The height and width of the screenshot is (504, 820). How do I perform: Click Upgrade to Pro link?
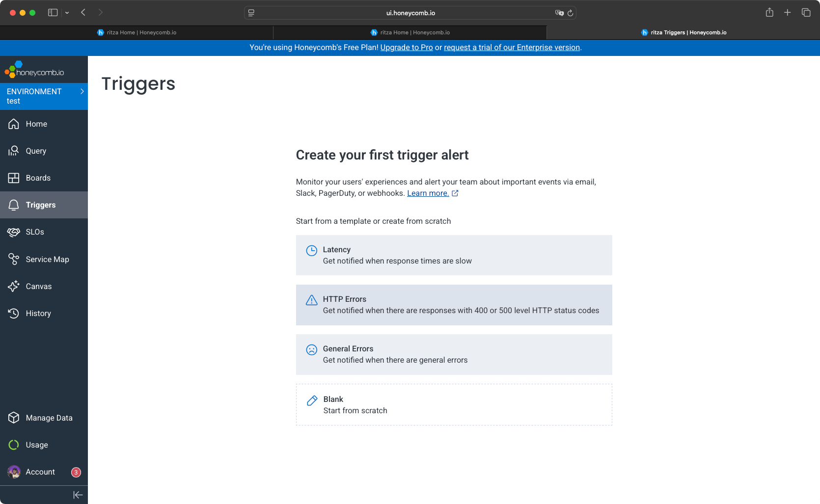(x=406, y=48)
